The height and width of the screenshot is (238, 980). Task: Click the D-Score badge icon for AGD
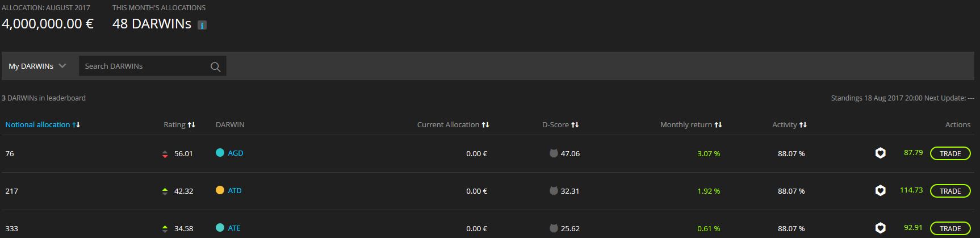(x=554, y=153)
